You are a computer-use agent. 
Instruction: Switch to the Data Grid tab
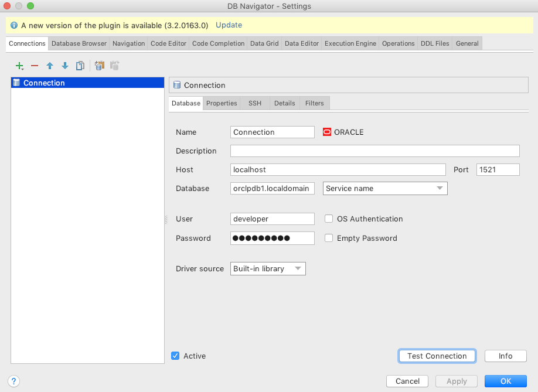pyautogui.click(x=264, y=43)
